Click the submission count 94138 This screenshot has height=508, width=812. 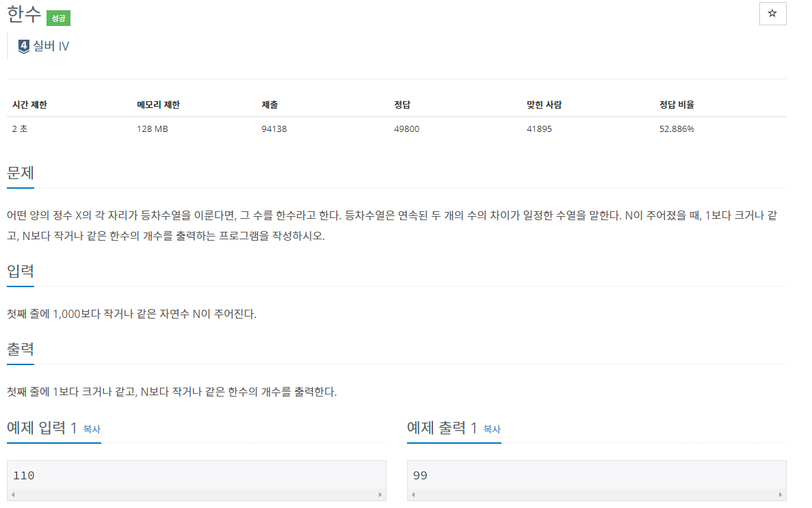point(274,129)
